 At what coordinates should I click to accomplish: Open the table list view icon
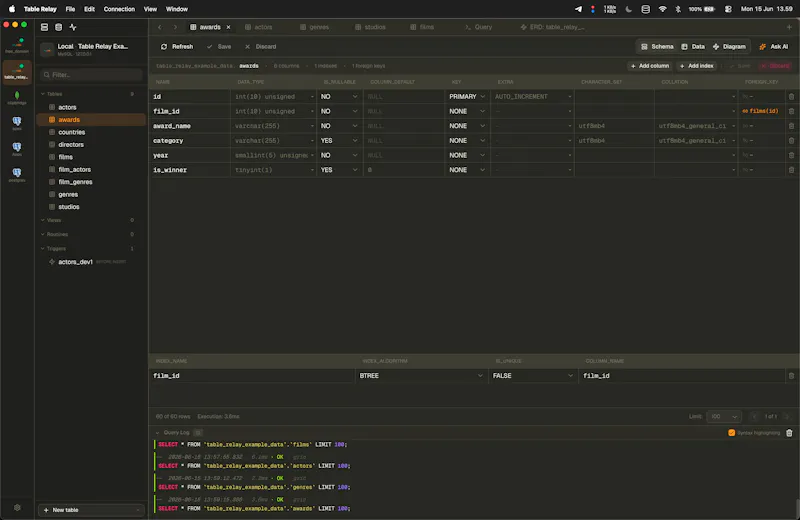coord(44,27)
